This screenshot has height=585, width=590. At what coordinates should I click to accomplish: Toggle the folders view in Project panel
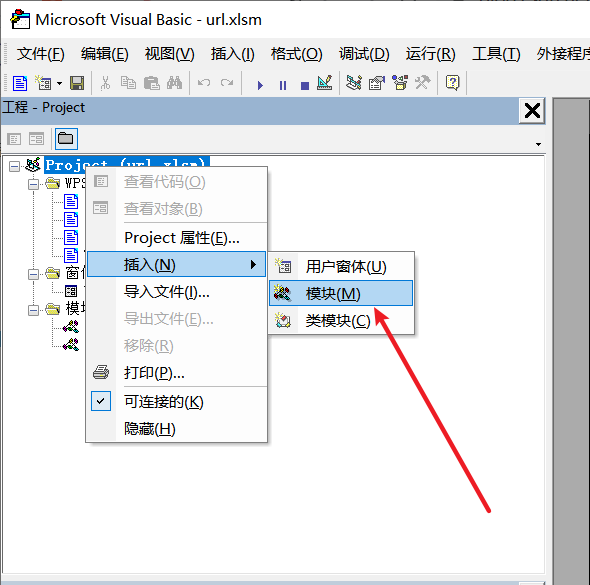coord(66,139)
